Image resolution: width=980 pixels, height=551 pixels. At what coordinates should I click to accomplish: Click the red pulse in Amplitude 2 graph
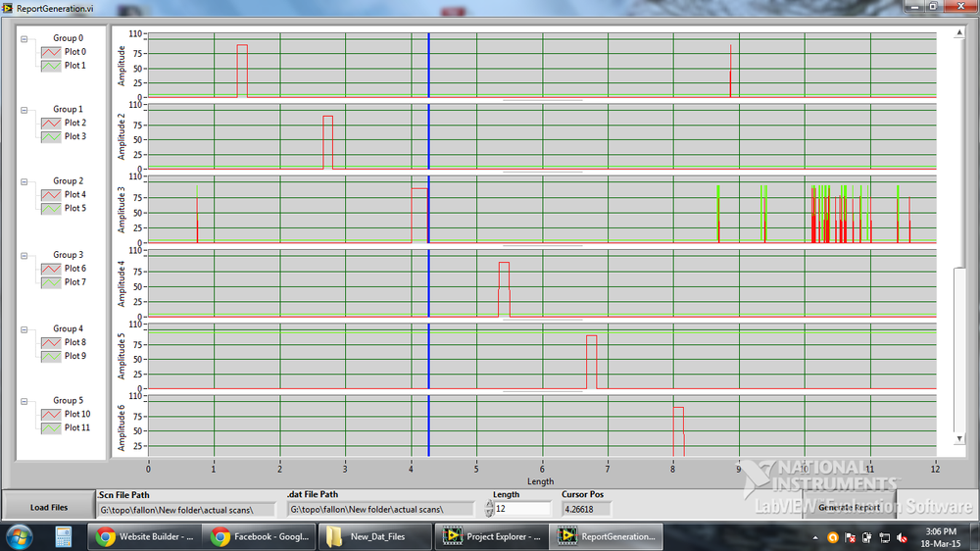coord(327,142)
